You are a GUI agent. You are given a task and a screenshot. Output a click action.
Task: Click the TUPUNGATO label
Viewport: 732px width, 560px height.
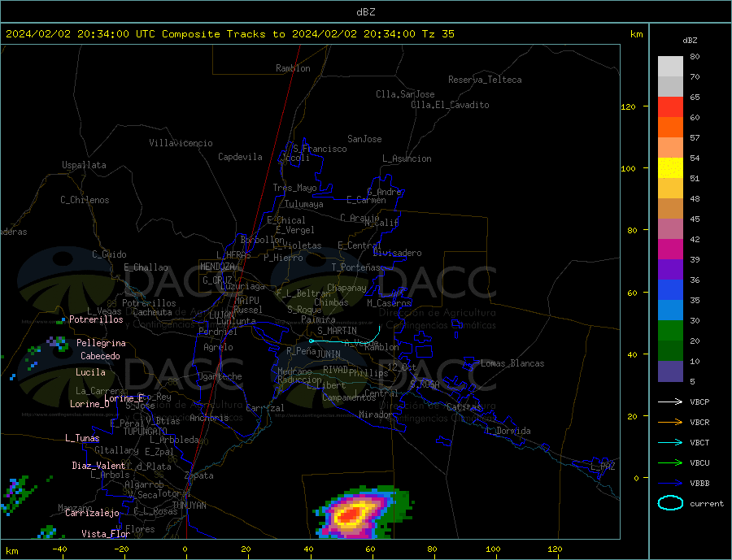tap(145, 432)
